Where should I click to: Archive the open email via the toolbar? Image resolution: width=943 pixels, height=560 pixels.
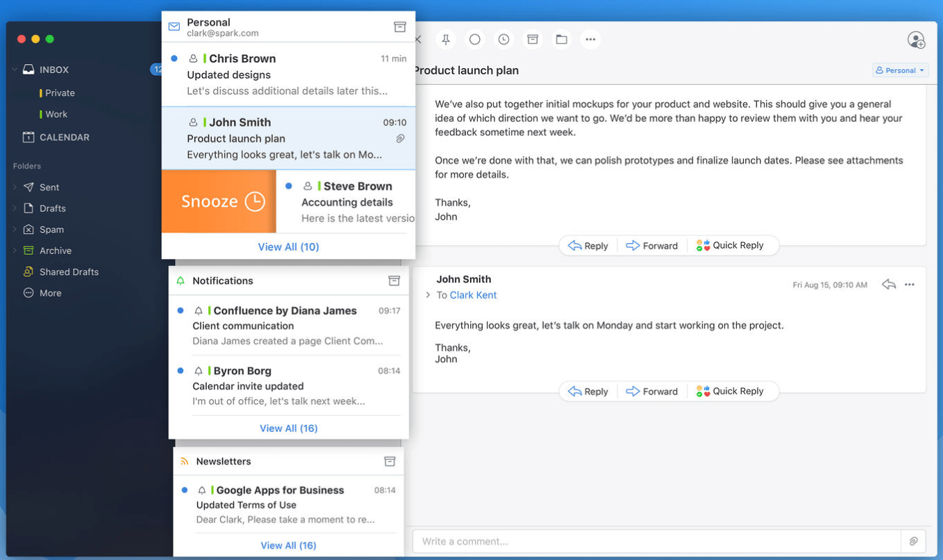(x=533, y=40)
